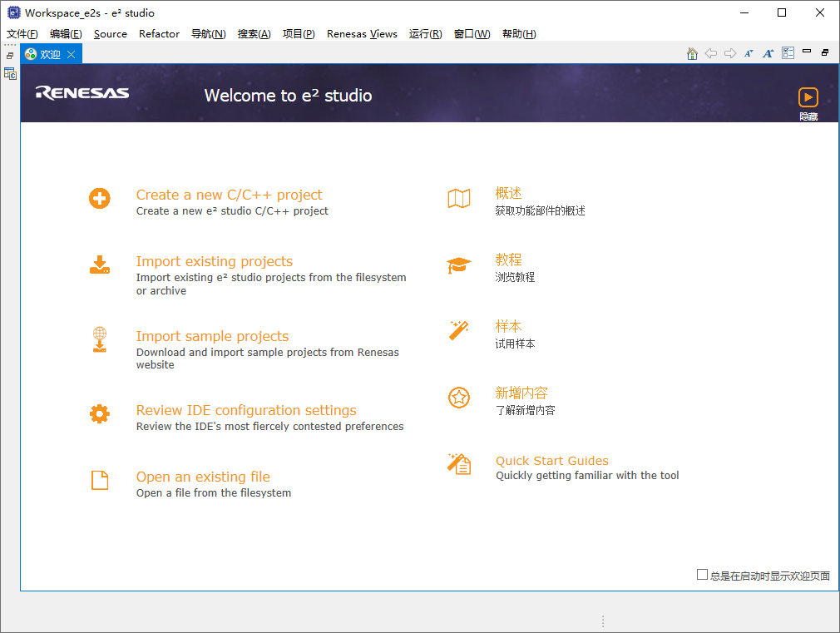
Task: Click the forward navigation arrow icon
Action: point(730,53)
